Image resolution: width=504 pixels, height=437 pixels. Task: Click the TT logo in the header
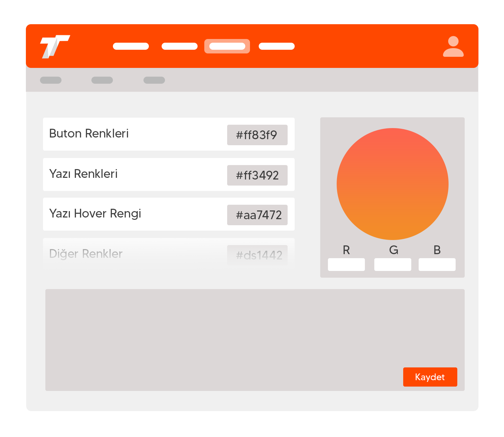pos(55,46)
